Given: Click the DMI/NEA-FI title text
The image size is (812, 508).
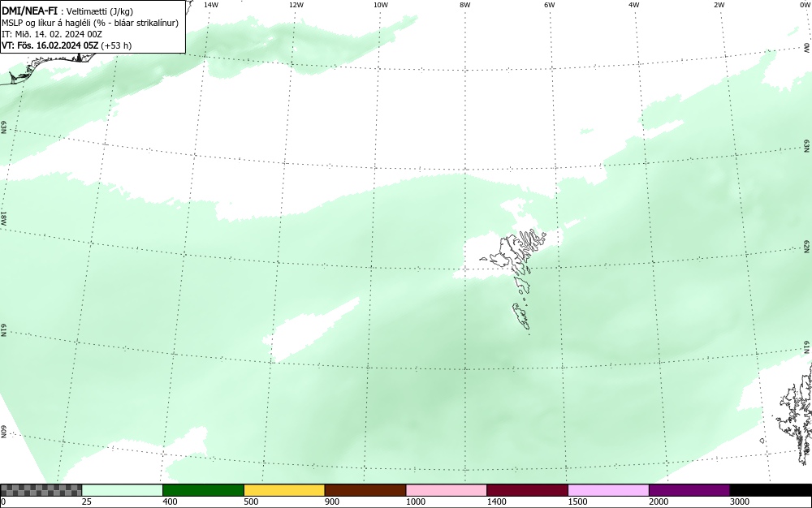Looking at the screenshot, I should click(29, 11).
